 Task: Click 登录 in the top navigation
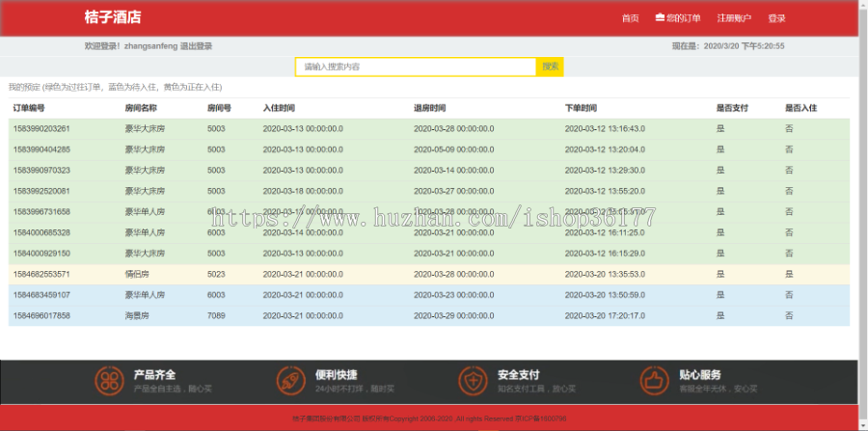[x=776, y=18]
